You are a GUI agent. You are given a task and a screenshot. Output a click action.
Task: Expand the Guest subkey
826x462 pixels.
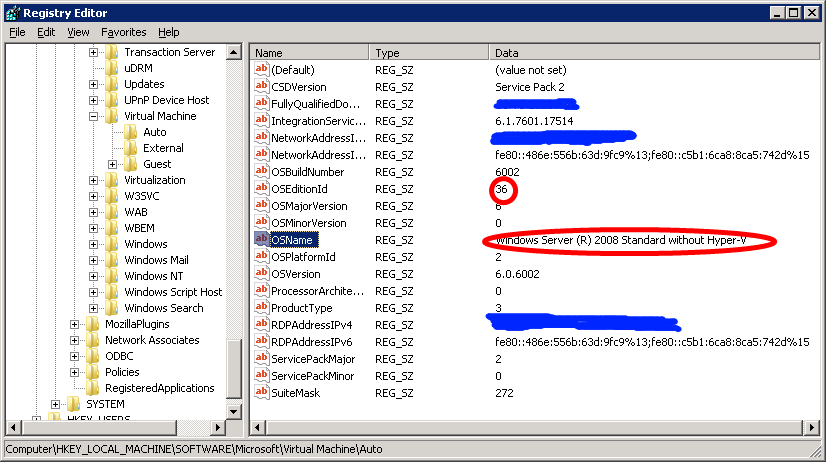click(x=112, y=164)
